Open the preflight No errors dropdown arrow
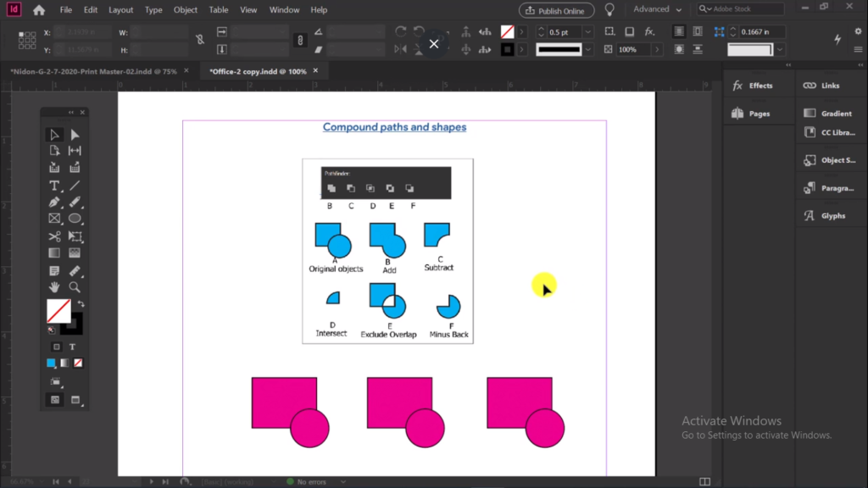The width and height of the screenshot is (868, 488). 343,482
